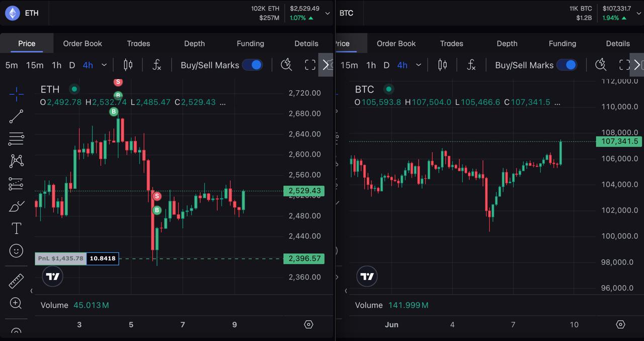Open the BTC Funding tab

tap(562, 43)
